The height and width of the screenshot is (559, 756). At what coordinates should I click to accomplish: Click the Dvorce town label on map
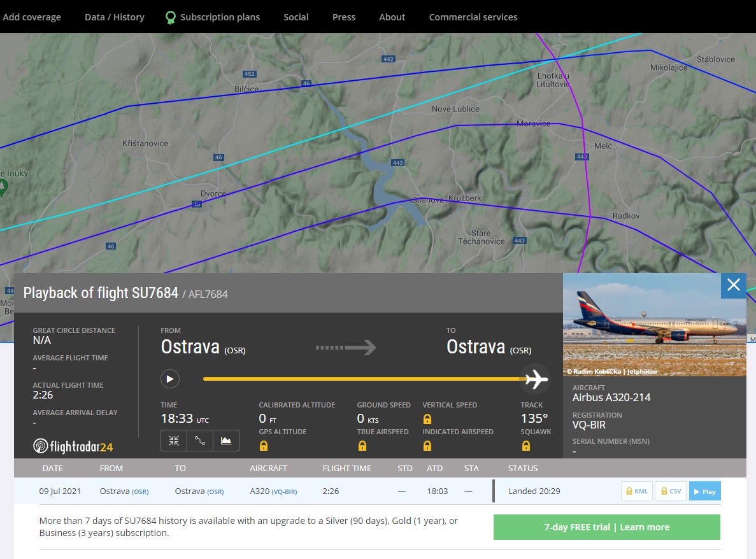tap(213, 194)
